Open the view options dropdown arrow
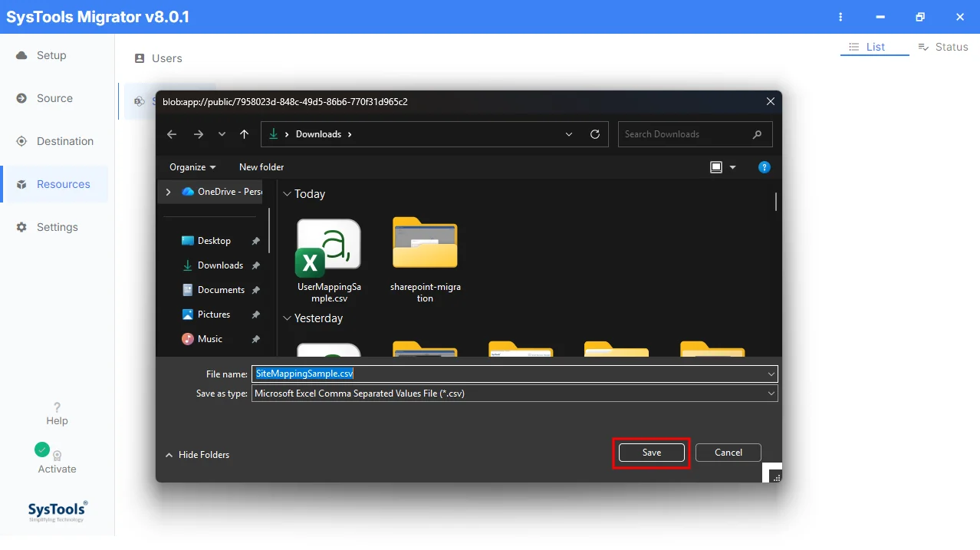 coord(732,167)
